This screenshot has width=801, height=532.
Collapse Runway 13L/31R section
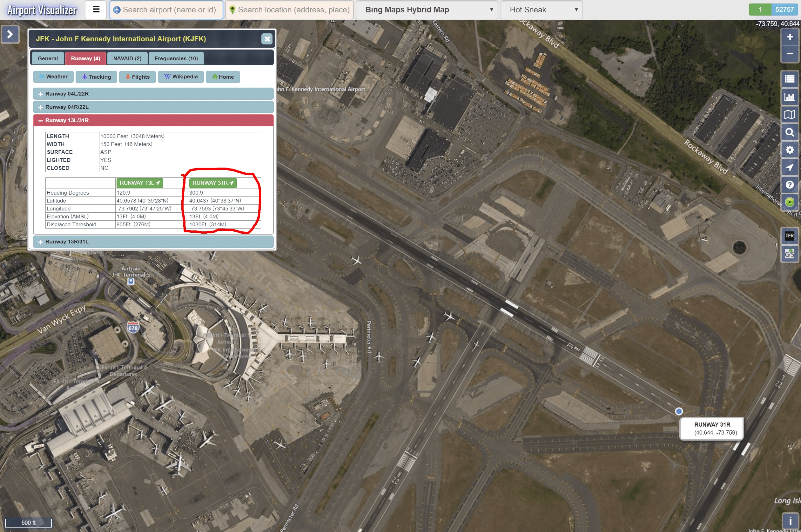pyautogui.click(x=153, y=120)
